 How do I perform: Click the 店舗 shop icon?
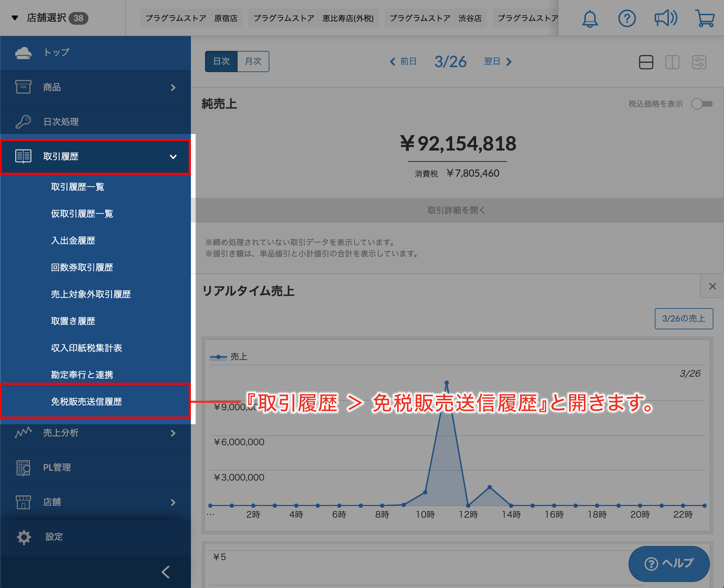[x=23, y=502]
